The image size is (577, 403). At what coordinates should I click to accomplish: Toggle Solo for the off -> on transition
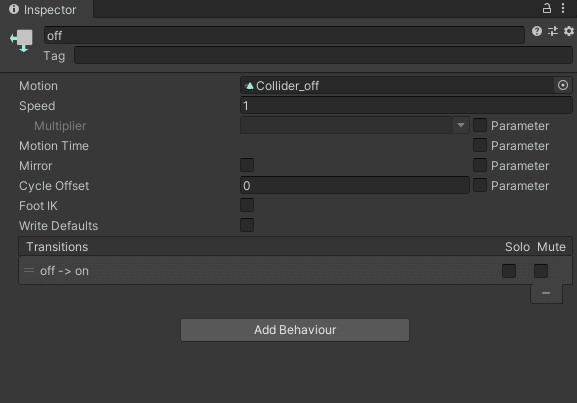click(509, 271)
